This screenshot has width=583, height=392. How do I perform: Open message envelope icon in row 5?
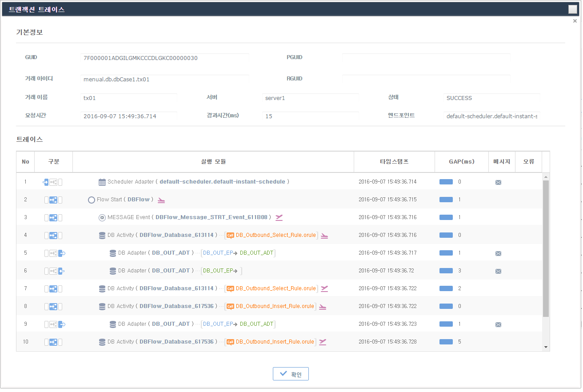click(498, 253)
